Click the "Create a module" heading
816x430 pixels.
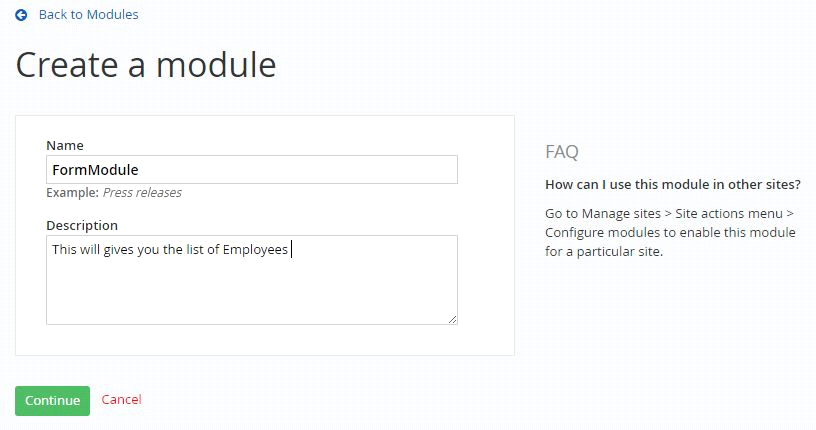click(x=146, y=65)
